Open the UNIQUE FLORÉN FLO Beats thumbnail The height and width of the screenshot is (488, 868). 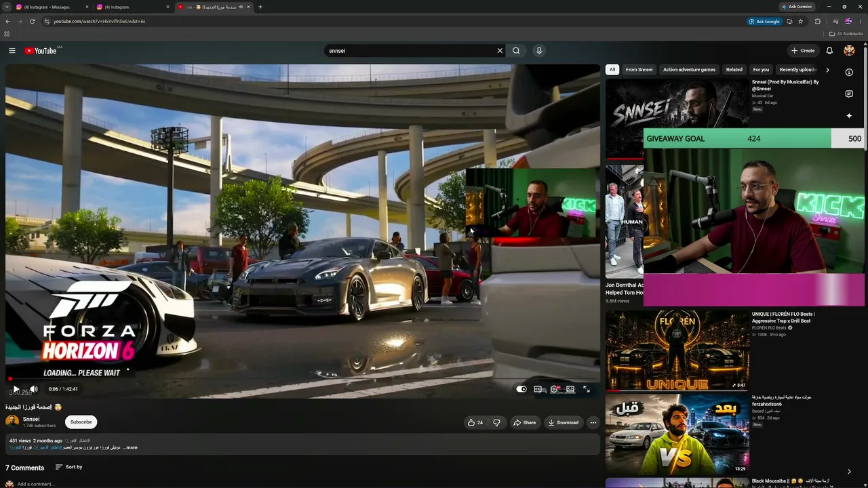pyautogui.click(x=677, y=351)
